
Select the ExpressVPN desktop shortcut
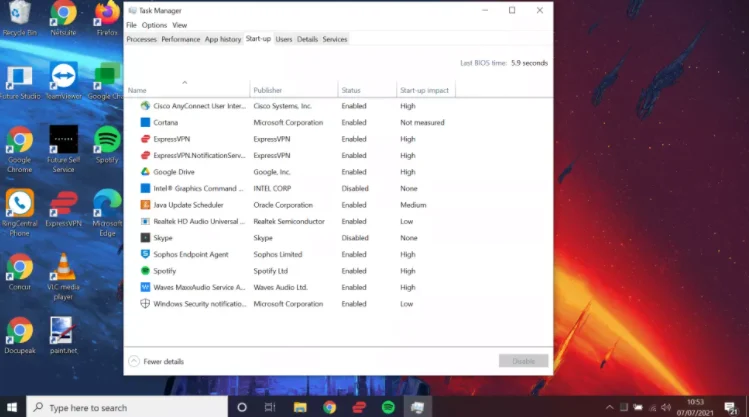[64, 209]
